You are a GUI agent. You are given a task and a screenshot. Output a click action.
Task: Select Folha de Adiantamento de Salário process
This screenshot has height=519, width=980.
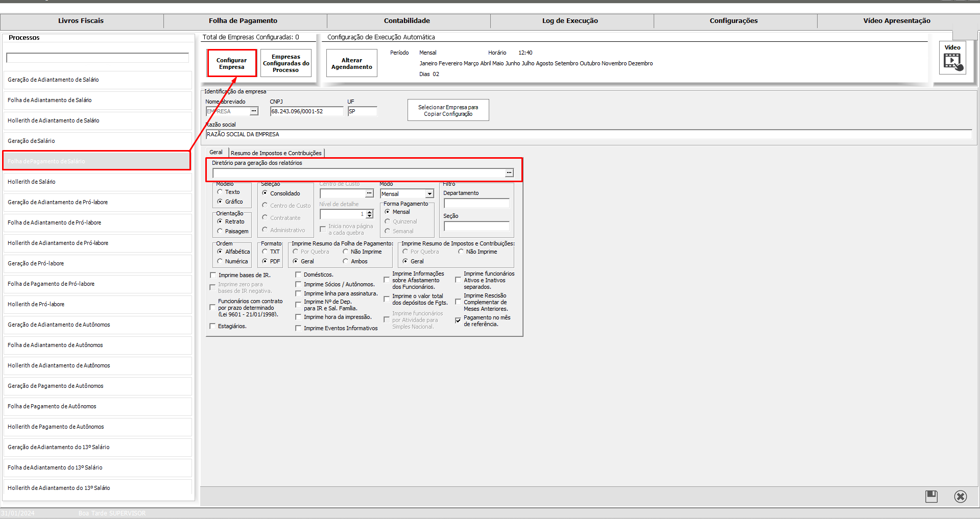[98, 100]
